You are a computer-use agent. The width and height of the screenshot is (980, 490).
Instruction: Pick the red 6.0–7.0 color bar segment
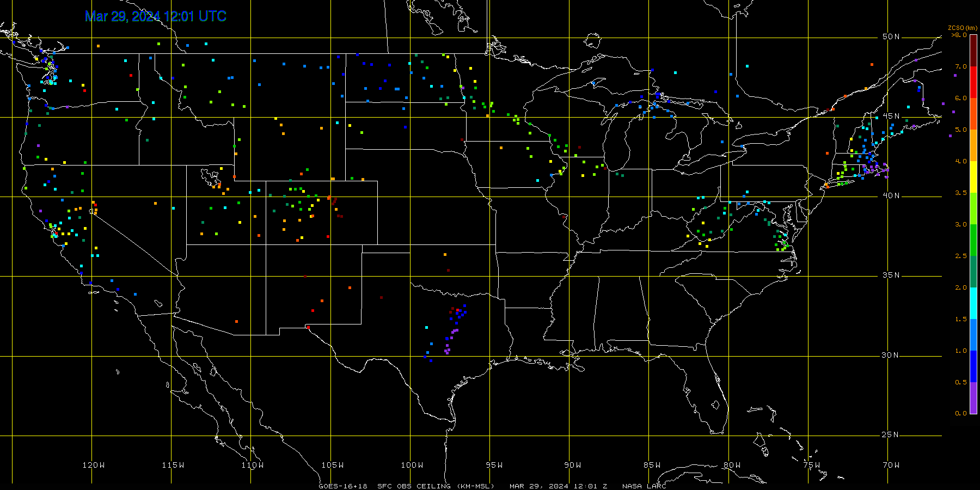pos(973,82)
